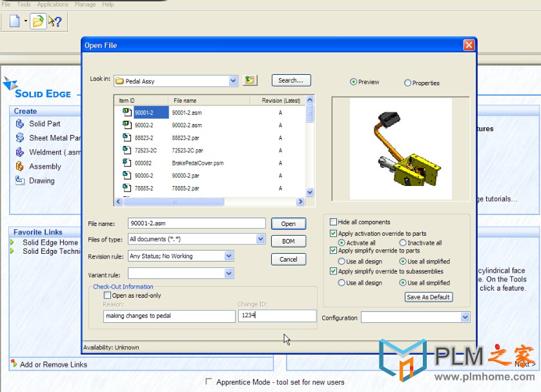Screen dimensions: 541x392
Task: Open the Manage menu
Action: pyautogui.click(x=85, y=4)
